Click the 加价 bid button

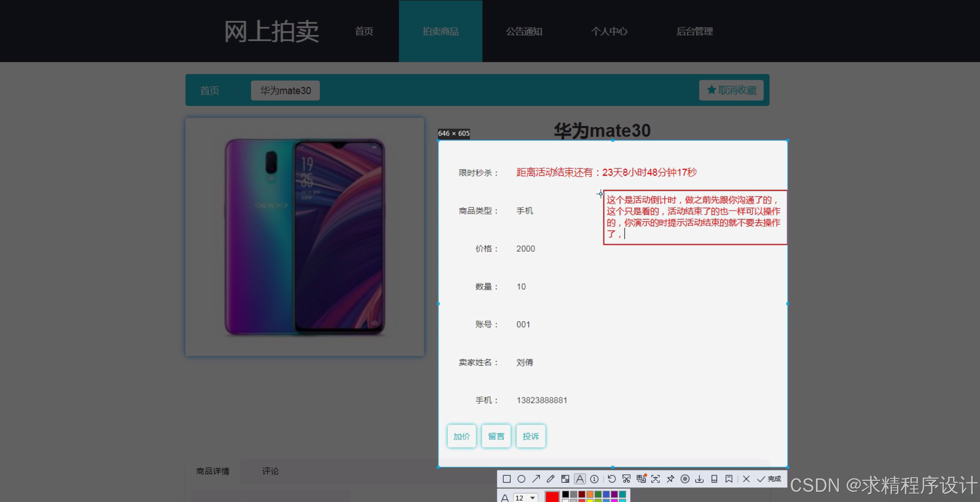tap(462, 436)
